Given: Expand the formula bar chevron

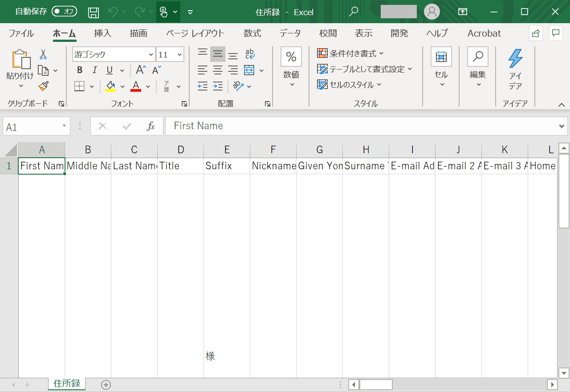Looking at the screenshot, I should pos(562,126).
